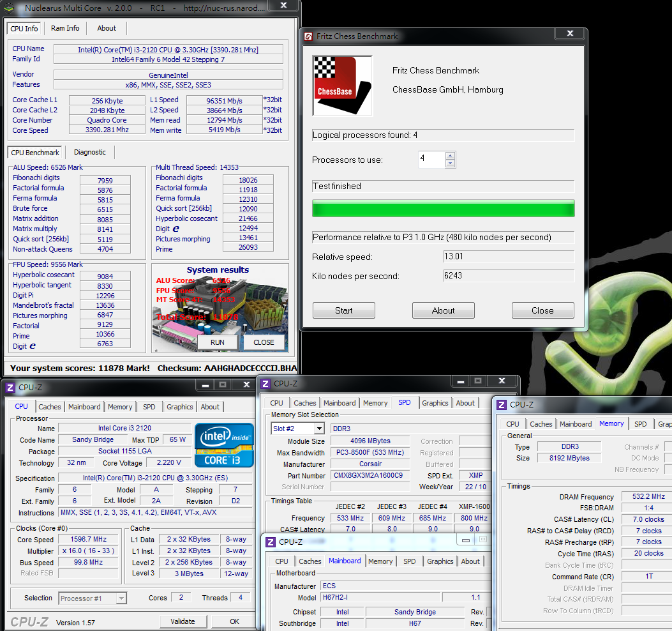Click the Processors to use number field

tap(432, 159)
